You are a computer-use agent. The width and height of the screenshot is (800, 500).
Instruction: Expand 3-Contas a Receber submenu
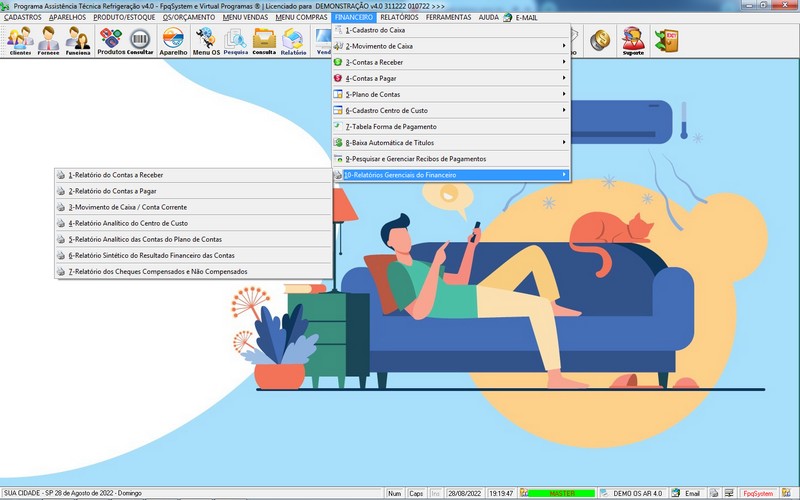pos(451,62)
